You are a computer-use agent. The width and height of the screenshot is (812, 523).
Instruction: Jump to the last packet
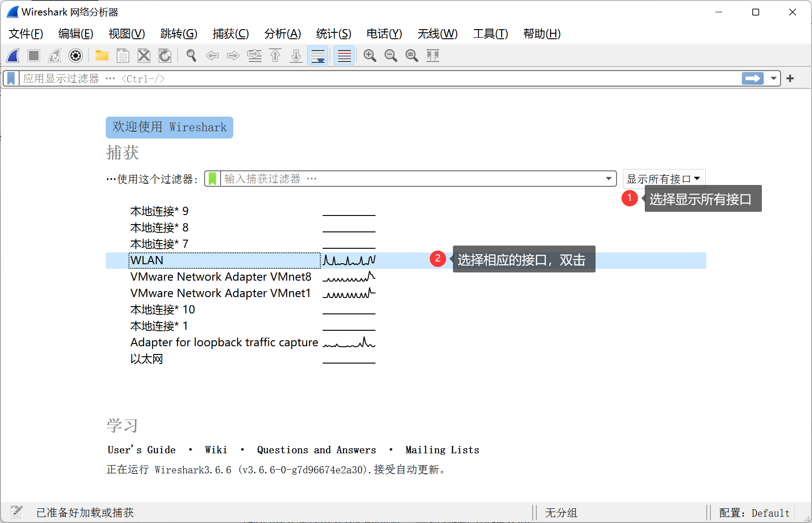coord(296,56)
